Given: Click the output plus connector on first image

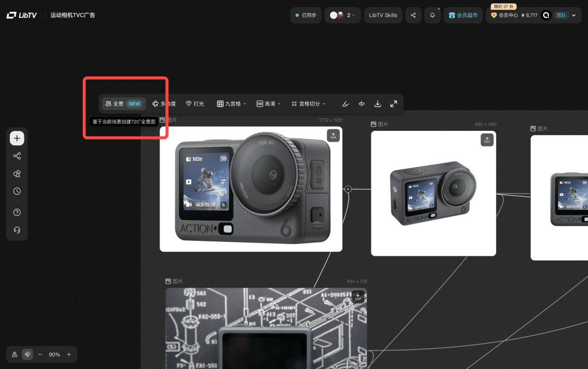Looking at the screenshot, I should (x=348, y=189).
